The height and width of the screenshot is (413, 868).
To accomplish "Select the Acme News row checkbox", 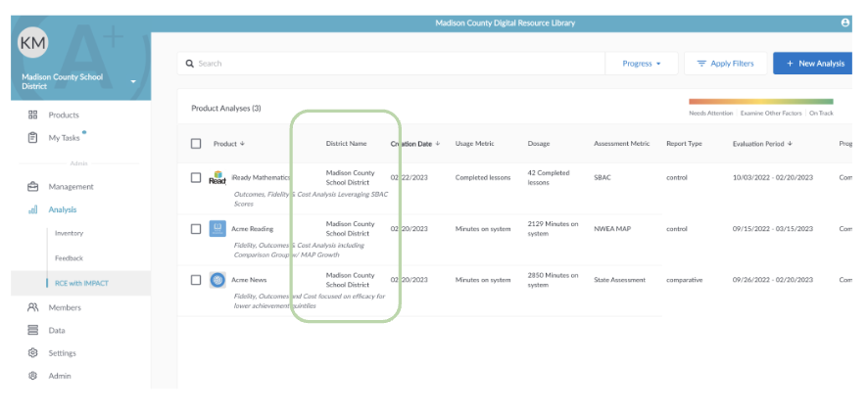I will pyautogui.click(x=196, y=280).
